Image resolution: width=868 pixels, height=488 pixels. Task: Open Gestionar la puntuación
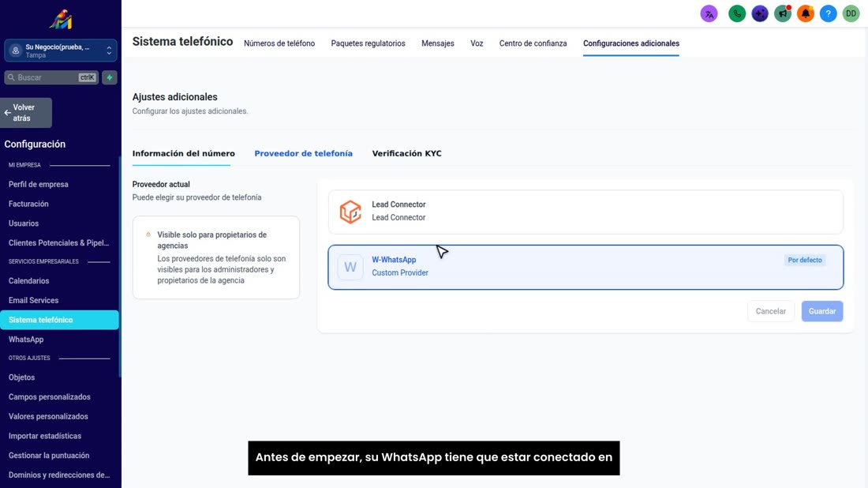click(x=49, y=456)
